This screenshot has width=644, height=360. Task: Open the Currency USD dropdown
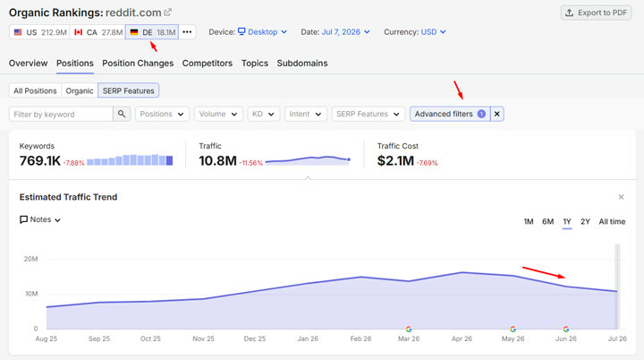click(x=433, y=32)
